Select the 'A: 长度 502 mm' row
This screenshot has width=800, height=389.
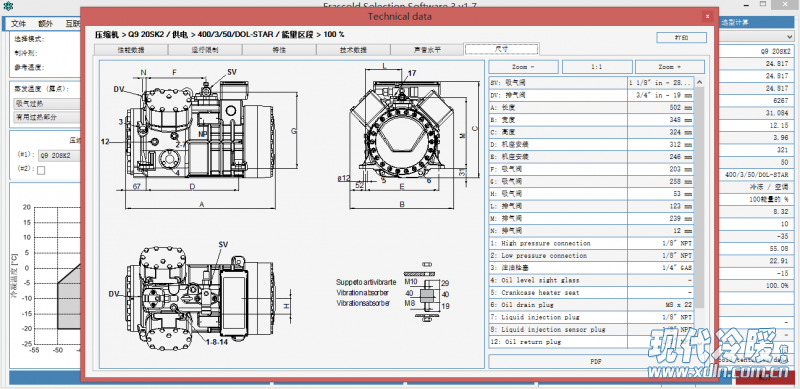click(592, 107)
